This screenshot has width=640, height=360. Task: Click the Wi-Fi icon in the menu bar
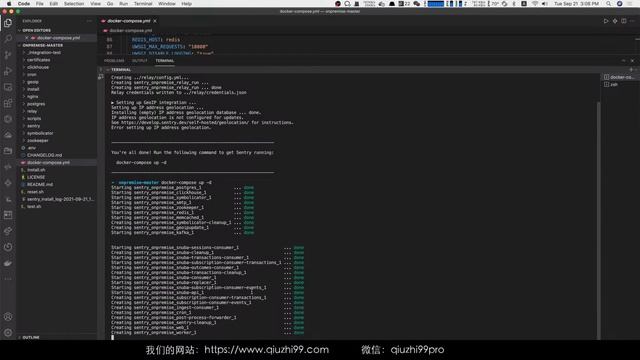(x=535, y=4)
